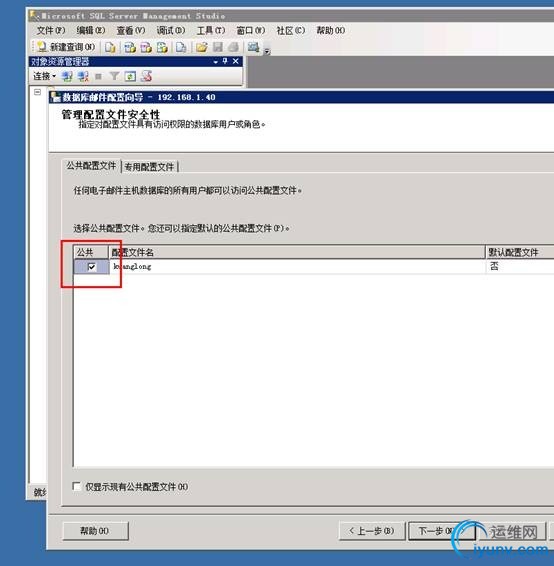Click the Disconnect icon in Object Explorer

(83, 76)
